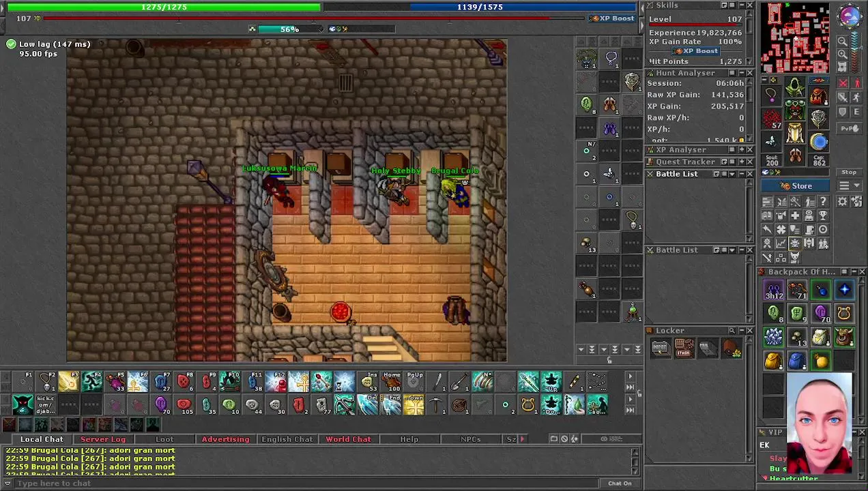Expand the XP Analyser panel
Screen dimensions: 868x491
(x=742, y=149)
